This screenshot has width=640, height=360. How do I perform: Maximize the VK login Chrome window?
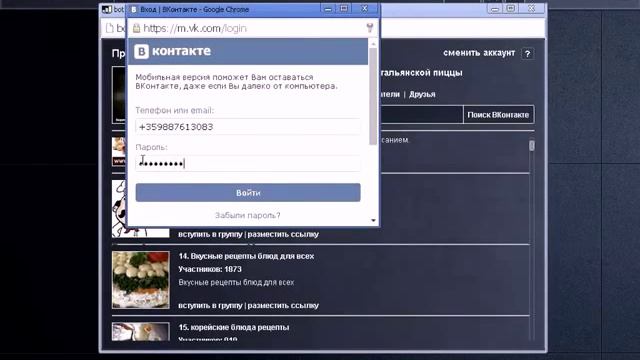point(344,9)
